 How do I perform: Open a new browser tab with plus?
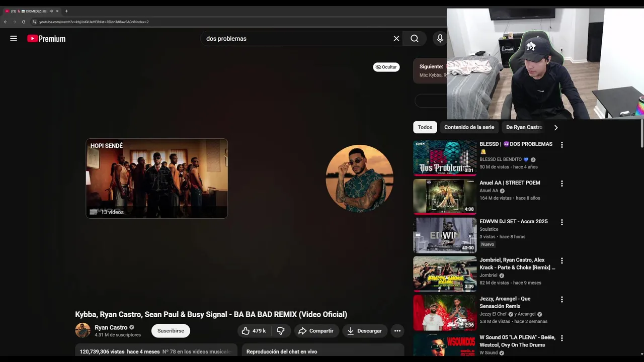click(x=66, y=11)
